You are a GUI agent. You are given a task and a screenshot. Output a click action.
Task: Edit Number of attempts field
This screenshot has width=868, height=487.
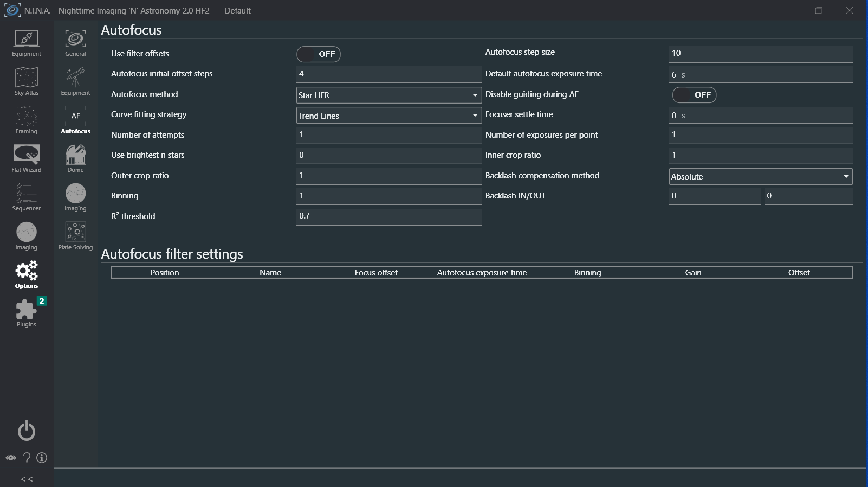click(x=389, y=135)
